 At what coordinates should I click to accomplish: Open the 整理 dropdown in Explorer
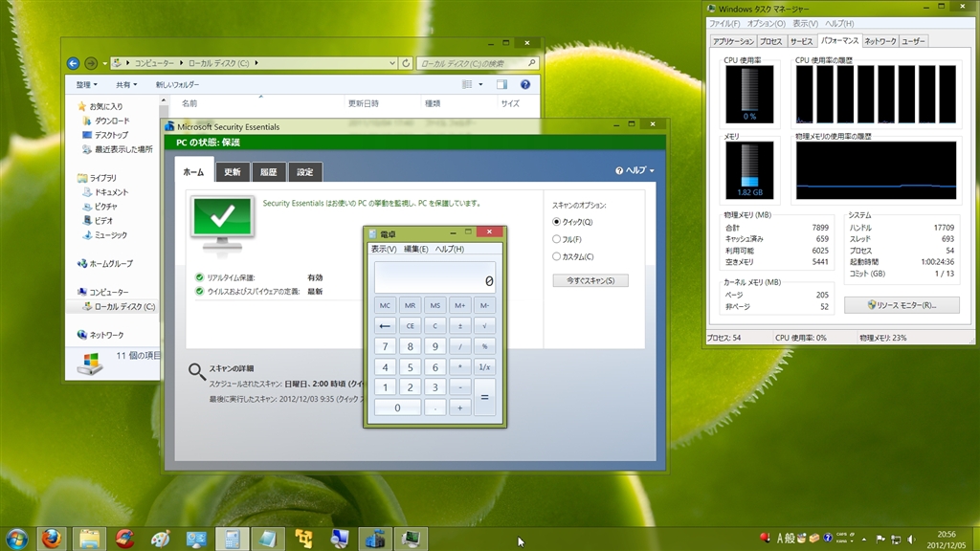point(90,84)
